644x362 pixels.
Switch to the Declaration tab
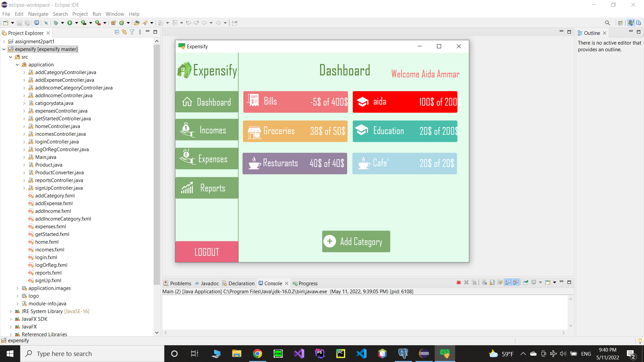[x=238, y=283]
